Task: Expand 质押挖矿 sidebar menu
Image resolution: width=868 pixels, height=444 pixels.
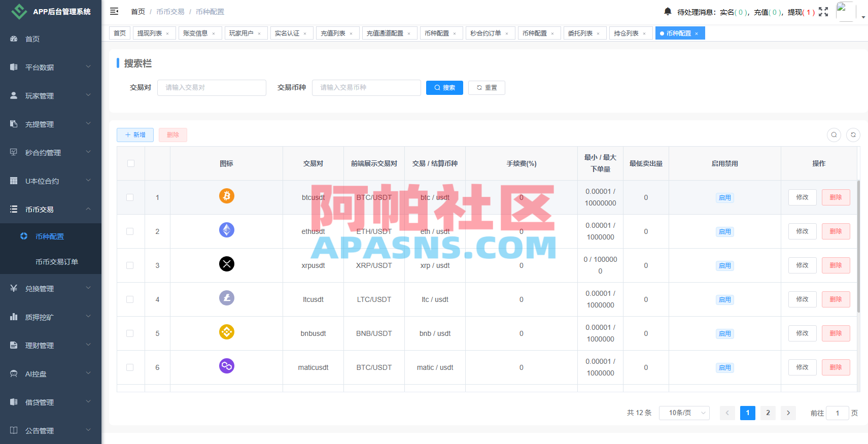Action: click(x=51, y=317)
